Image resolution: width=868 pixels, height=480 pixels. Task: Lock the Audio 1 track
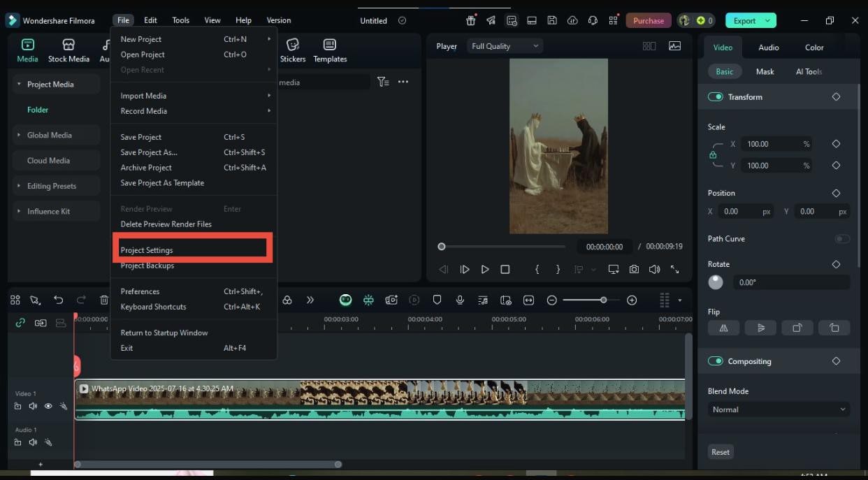click(x=17, y=442)
